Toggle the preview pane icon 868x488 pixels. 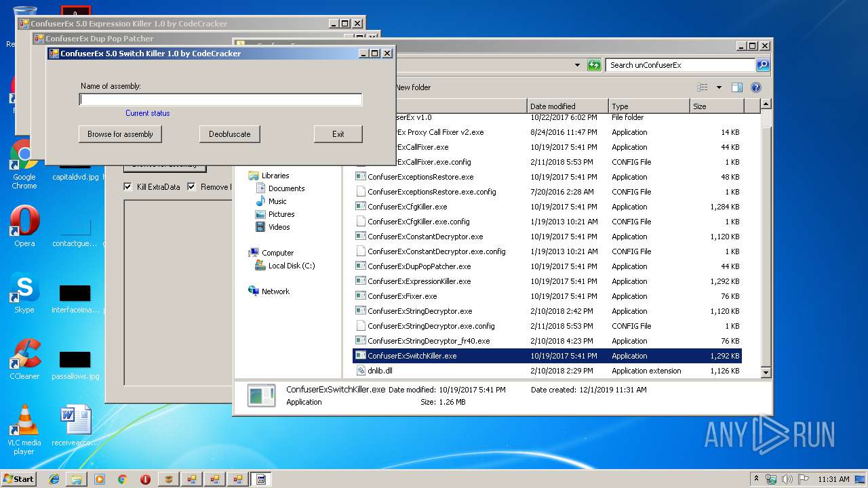pos(737,87)
